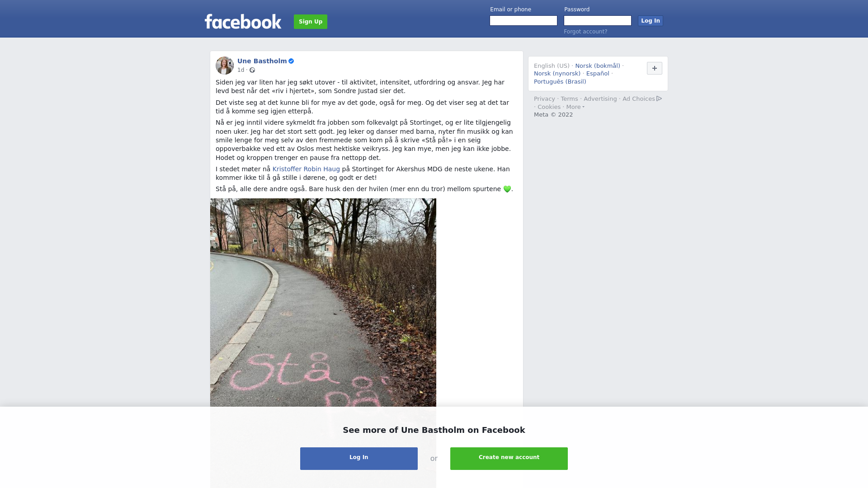This screenshot has width=868, height=488.
Task: Open the Forgot account? link
Action: point(585,32)
